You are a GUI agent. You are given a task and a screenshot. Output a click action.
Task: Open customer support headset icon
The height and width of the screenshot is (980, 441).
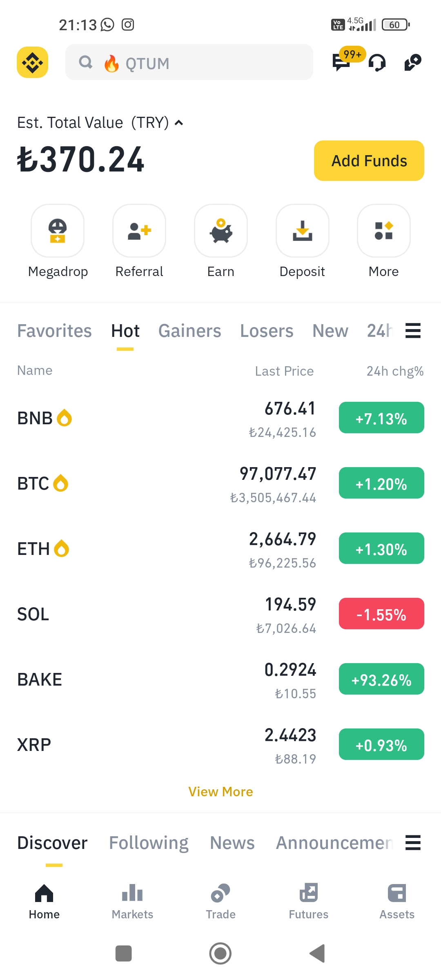(377, 63)
